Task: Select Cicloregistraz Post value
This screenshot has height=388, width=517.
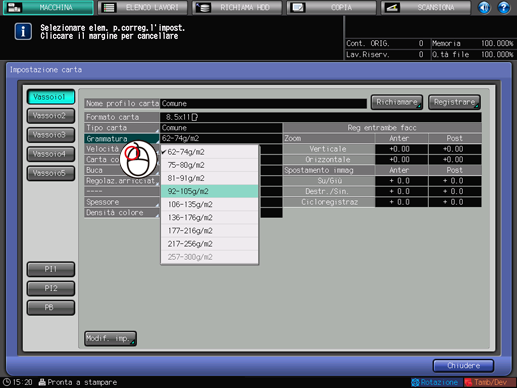Action: pyautogui.click(x=455, y=202)
